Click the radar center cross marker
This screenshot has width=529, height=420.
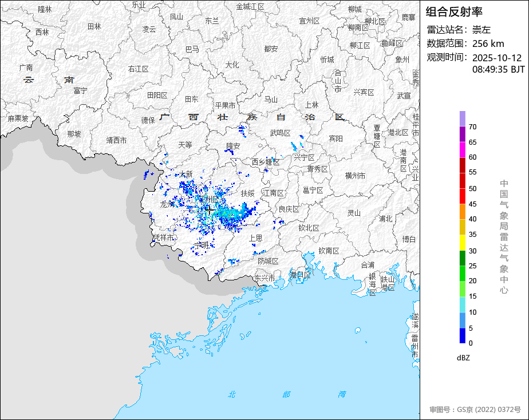point(210,210)
